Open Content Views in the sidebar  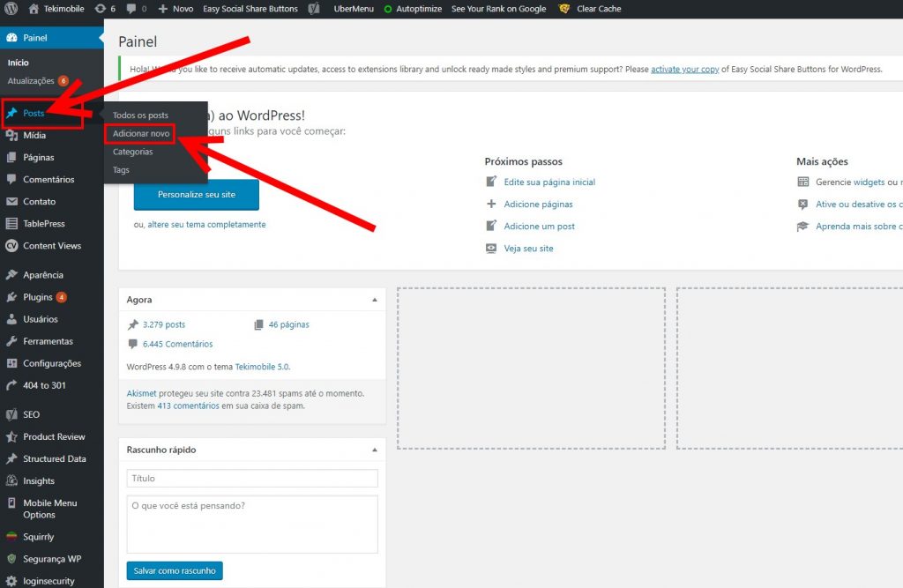pyautogui.click(x=50, y=245)
